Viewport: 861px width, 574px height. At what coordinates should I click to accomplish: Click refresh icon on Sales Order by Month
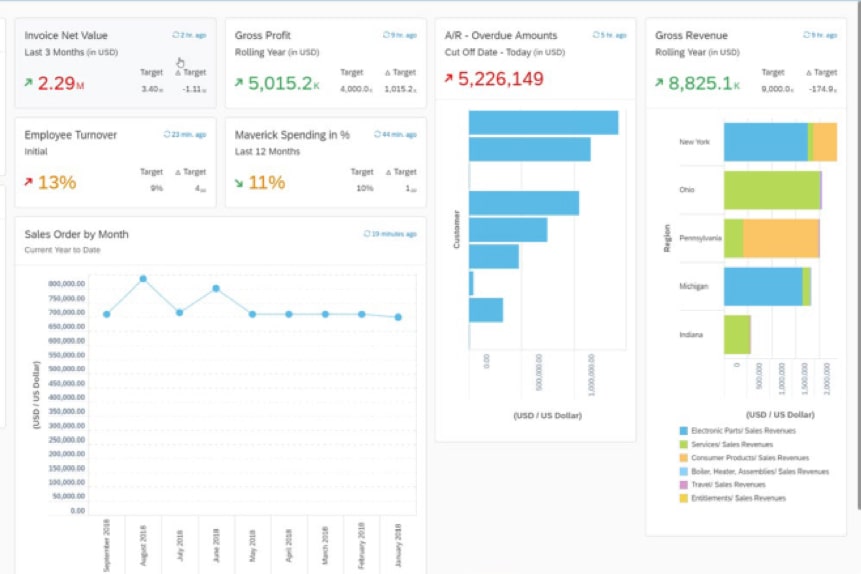click(x=366, y=234)
